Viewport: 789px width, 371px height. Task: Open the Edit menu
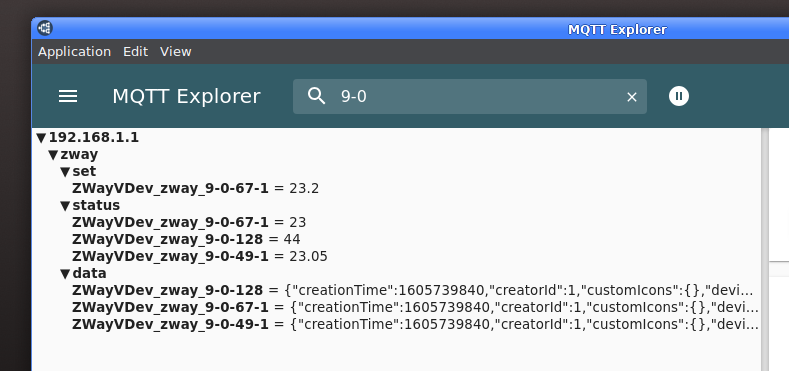[x=135, y=52]
